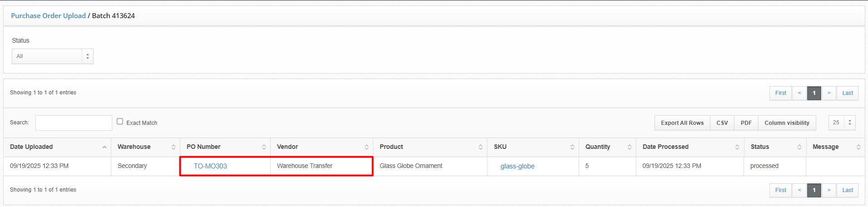Viewport: 868px width, 207px height.
Task: Click the bottom Last pagination button
Action: pyautogui.click(x=848, y=190)
